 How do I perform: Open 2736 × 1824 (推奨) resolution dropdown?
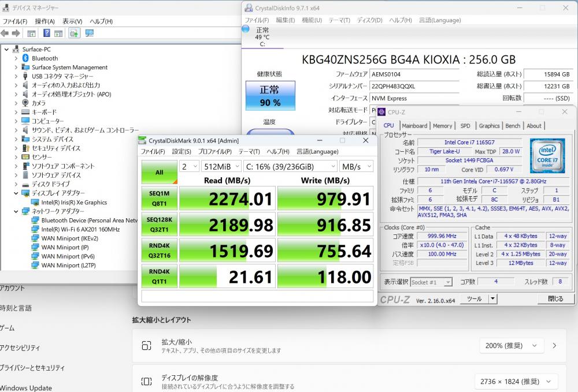(x=516, y=382)
